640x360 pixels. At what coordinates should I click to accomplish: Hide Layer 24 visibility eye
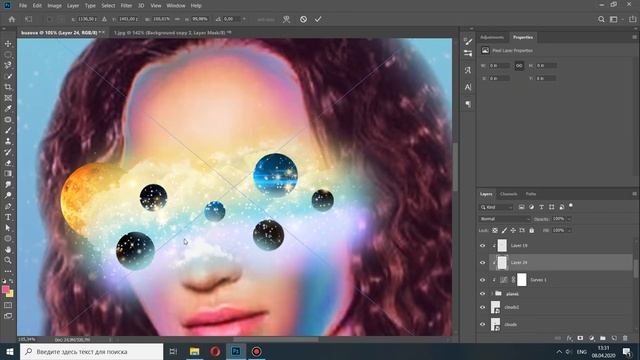coord(482,263)
